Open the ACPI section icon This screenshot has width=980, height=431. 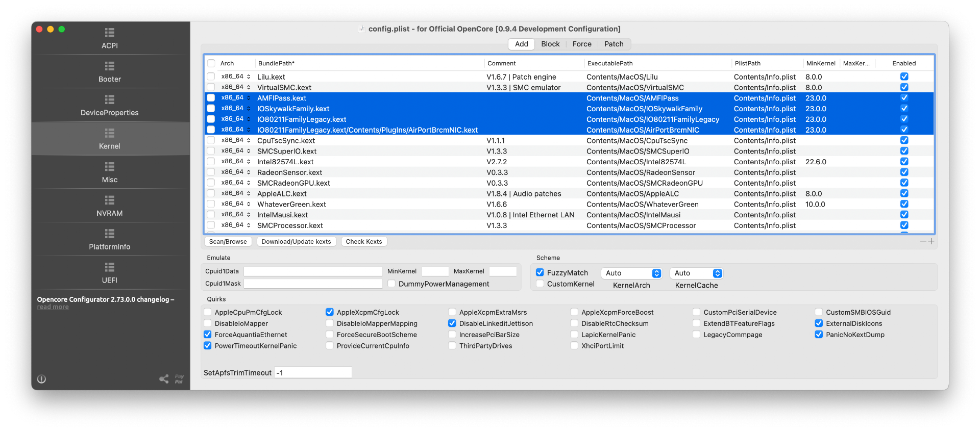(110, 33)
